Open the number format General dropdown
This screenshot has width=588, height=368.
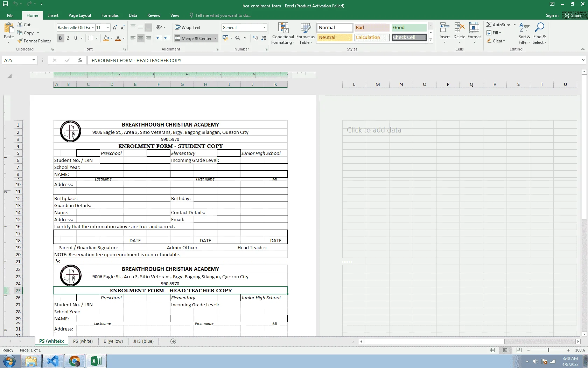click(x=265, y=28)
